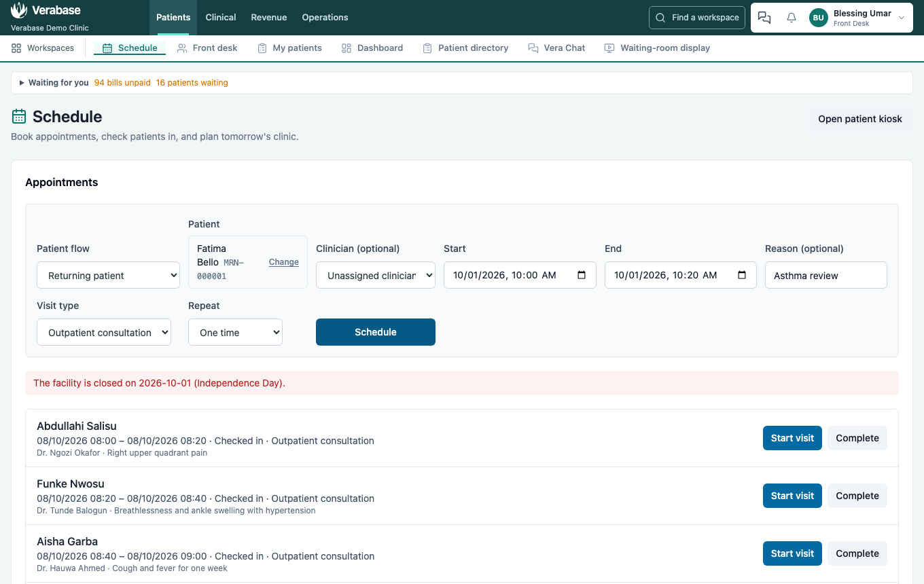Open the chat messages icon

(764, 18)
